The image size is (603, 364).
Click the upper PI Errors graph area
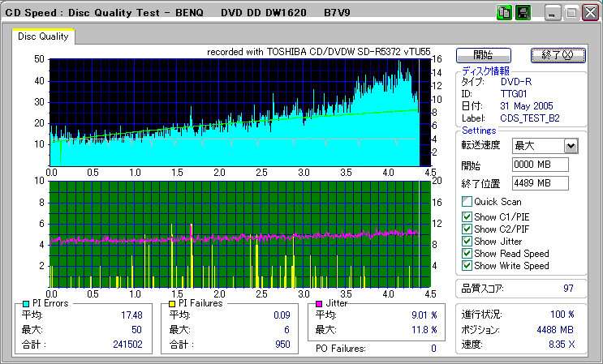[x=234, y=112]
